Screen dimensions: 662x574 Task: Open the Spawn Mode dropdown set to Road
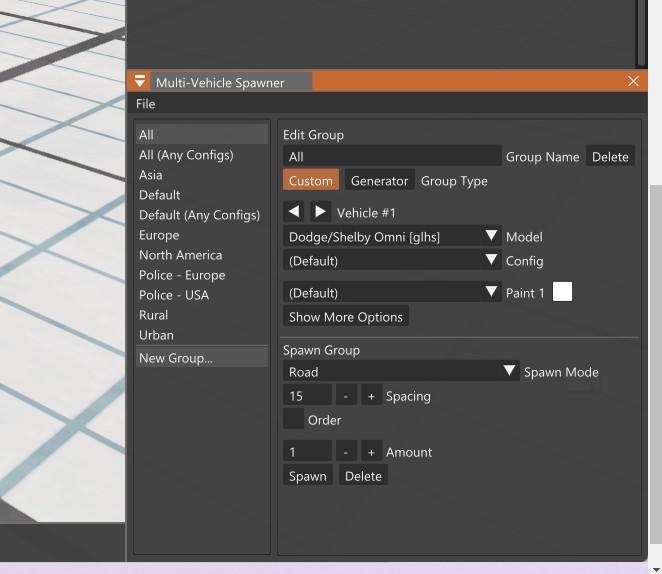(401, 372)
